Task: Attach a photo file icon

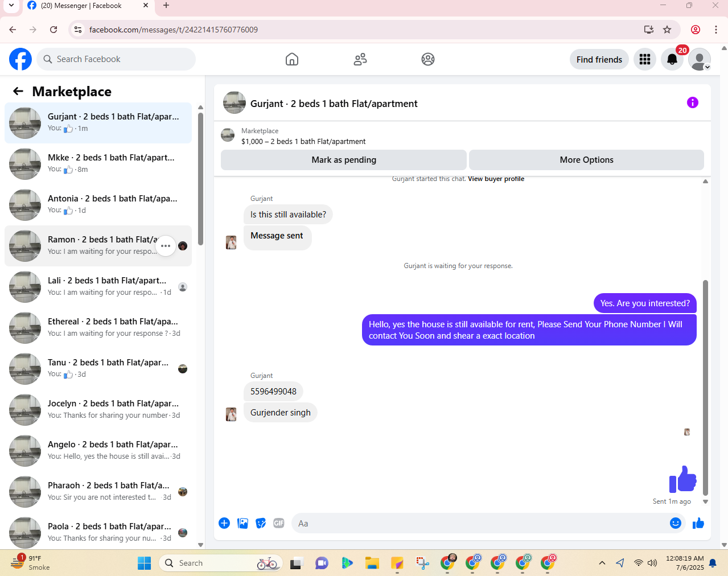Action: pyautogui.click(x=242, y=523)
